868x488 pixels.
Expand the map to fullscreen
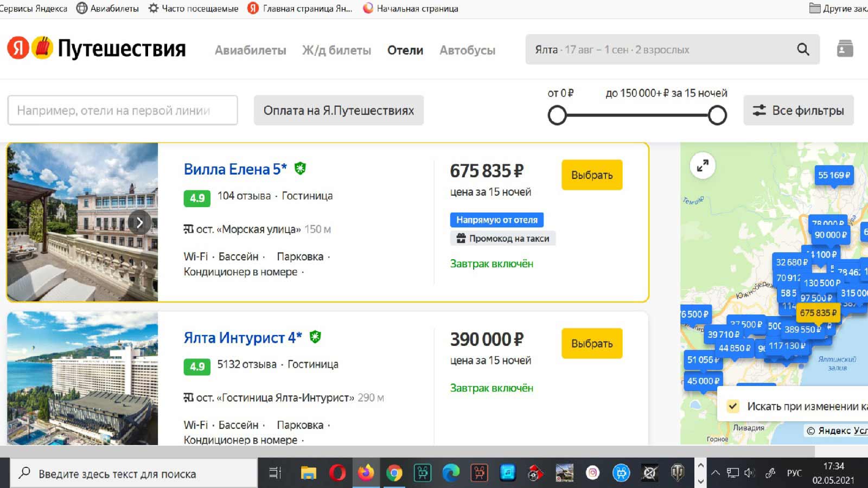coord(703,165)
